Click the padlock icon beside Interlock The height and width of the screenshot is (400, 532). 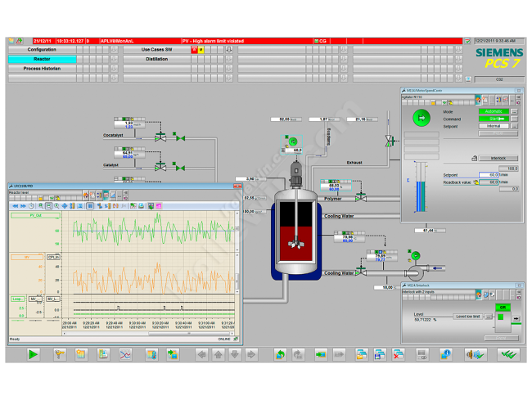474,158
